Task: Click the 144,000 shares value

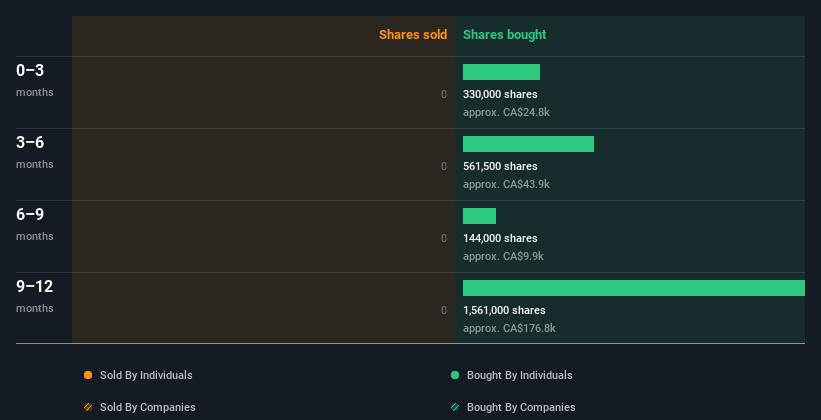Action: pos(500,238)
